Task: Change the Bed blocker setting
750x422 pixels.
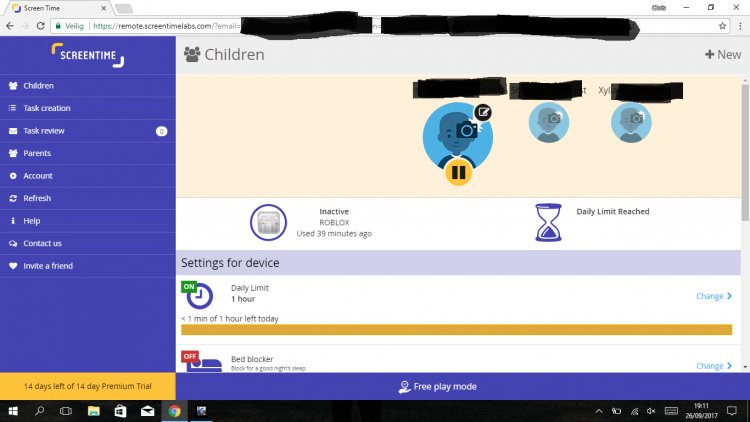Action: (x=714, y=366)
